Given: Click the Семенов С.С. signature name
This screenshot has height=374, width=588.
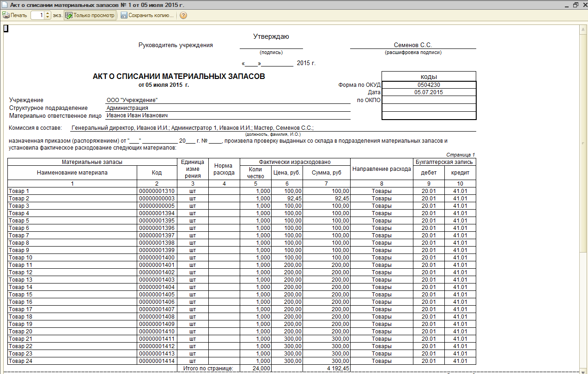Looking at the screenshot, I should [413, 45].
